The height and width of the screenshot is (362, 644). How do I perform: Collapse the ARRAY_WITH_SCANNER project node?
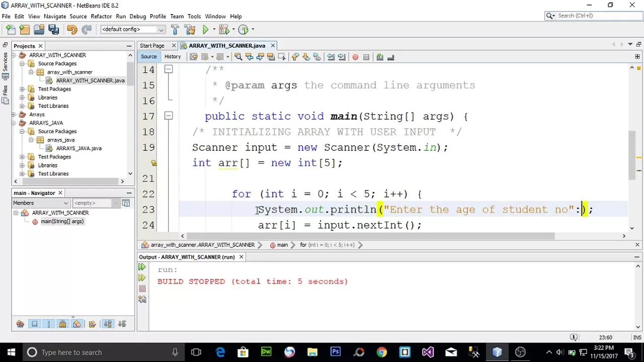pyautogui.click(x=14, y=55)
